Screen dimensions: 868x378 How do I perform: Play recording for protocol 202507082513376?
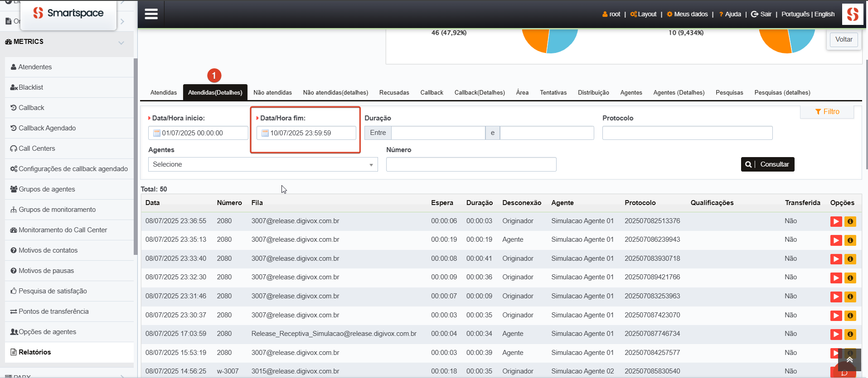click(836, 221)
